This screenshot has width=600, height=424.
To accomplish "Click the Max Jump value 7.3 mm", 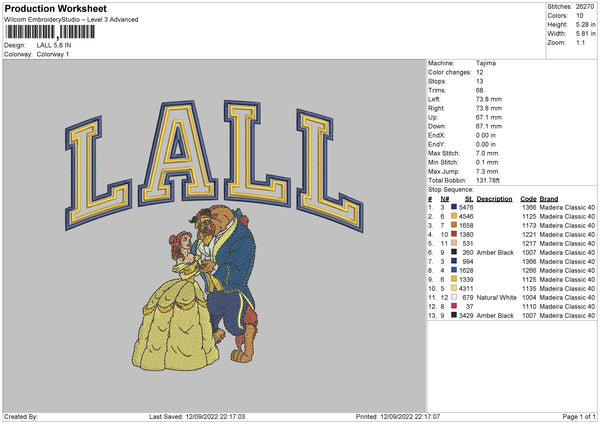I will tap(487, 171).
